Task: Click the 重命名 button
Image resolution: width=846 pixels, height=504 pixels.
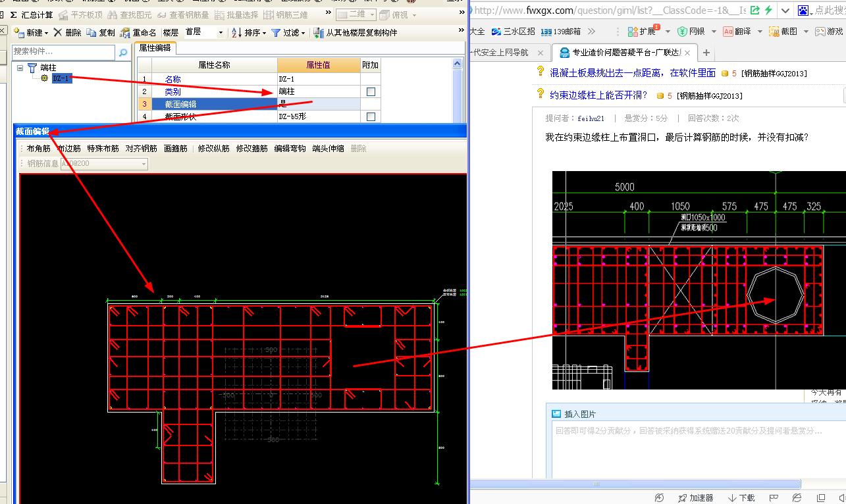Action: 138,32
